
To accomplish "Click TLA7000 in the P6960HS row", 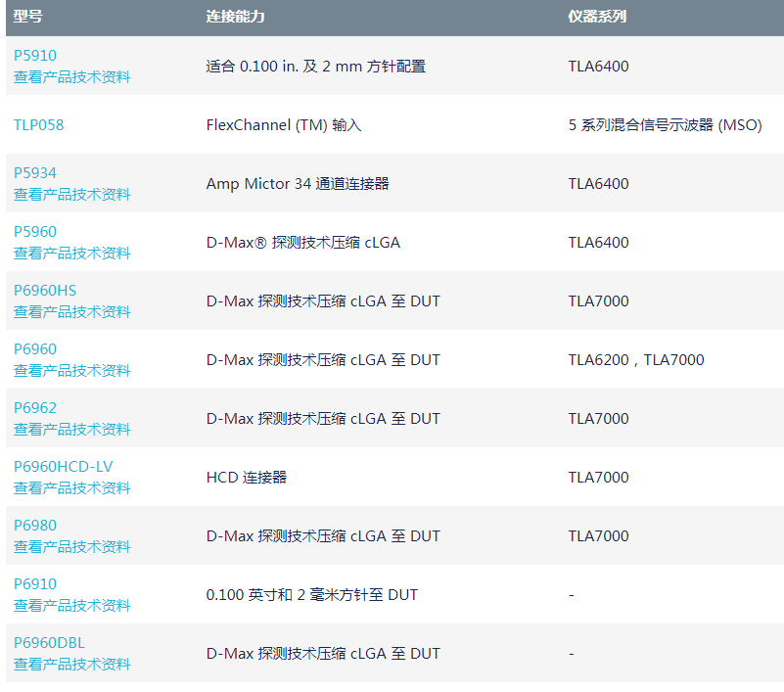I will (598, 301).
